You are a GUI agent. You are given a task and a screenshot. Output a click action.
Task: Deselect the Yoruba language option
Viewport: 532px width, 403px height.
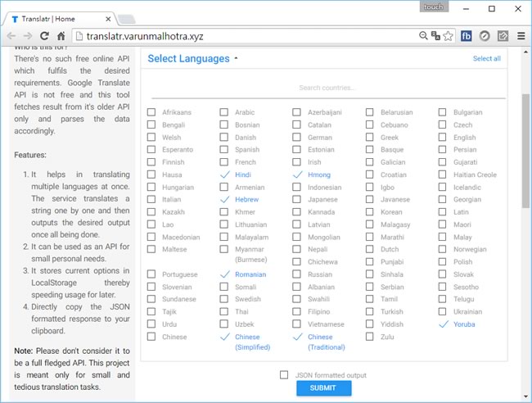(x=444, y=324)
